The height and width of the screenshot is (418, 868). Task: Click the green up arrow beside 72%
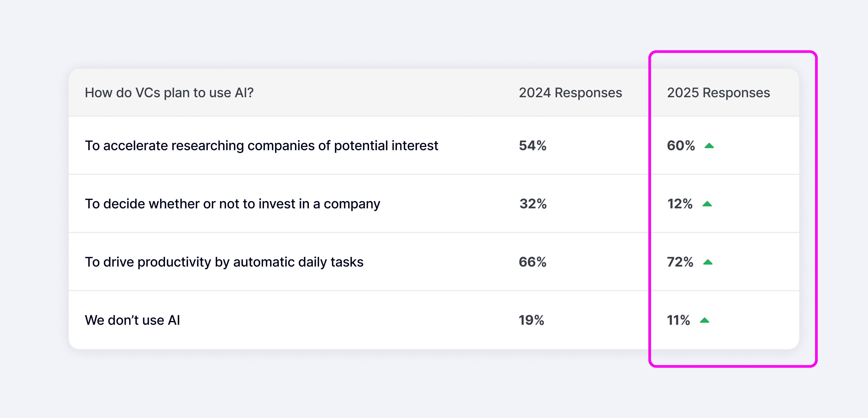[708, 262]
